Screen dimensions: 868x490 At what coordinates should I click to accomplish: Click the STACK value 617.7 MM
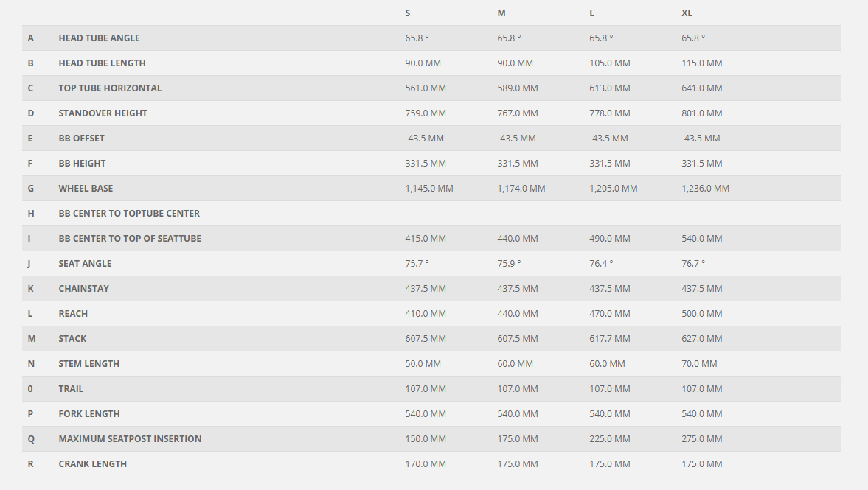point(610,339)
